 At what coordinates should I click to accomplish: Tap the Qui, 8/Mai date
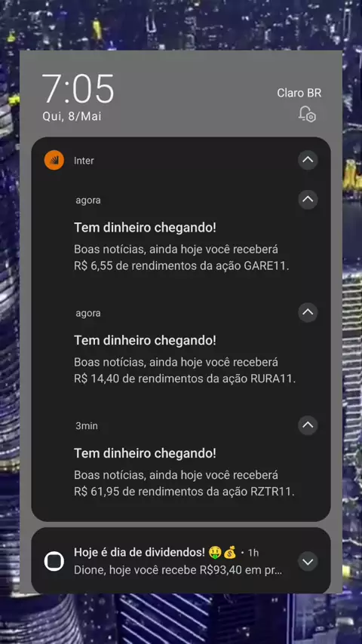(x=72, y=116)
